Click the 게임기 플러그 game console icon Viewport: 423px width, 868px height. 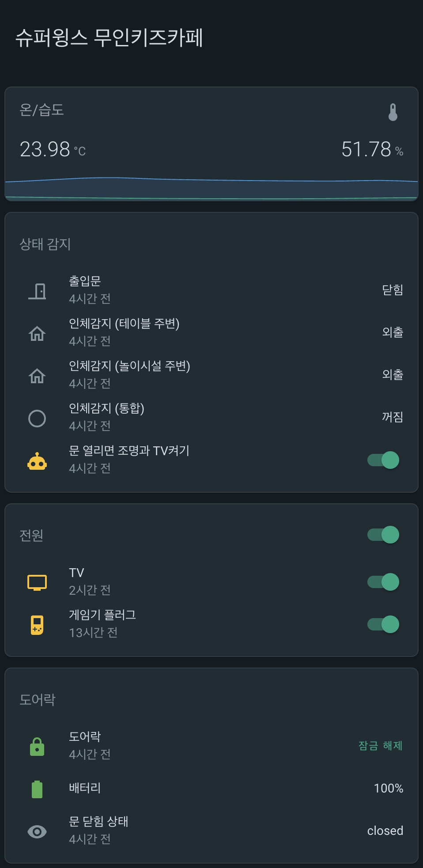tap(37, 625)
